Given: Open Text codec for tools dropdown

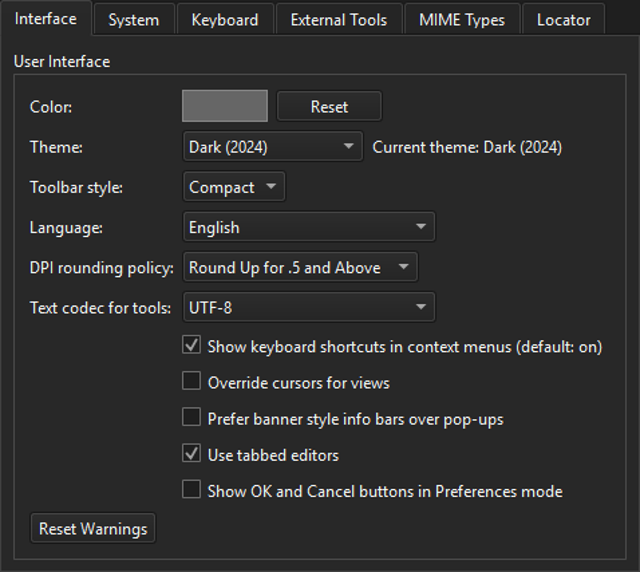Looking at the screenshot, I should [309, 307].
